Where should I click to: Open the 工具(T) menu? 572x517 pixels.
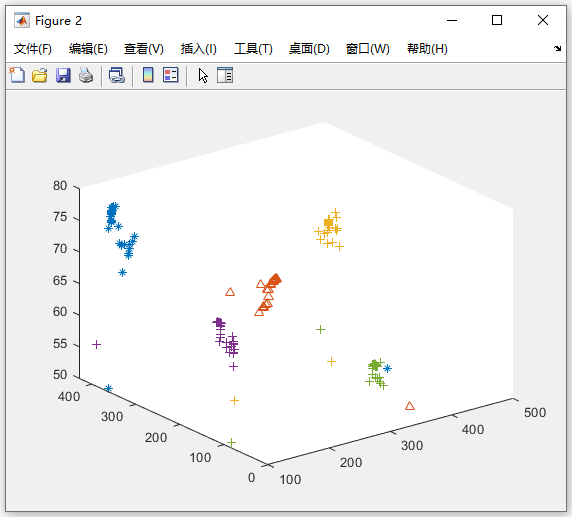click(253, 49)
